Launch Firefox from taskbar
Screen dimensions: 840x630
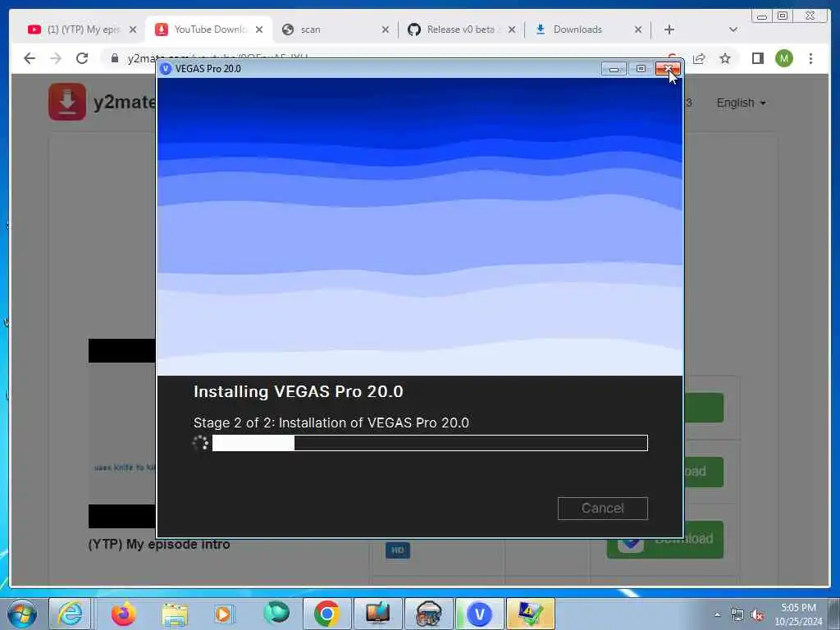click(123, 614)
